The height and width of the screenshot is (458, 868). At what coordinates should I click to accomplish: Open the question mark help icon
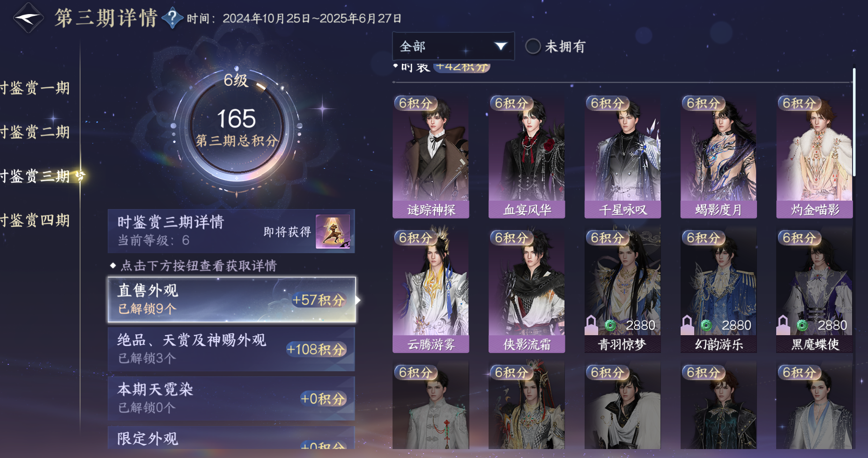(x=172, y=18)
